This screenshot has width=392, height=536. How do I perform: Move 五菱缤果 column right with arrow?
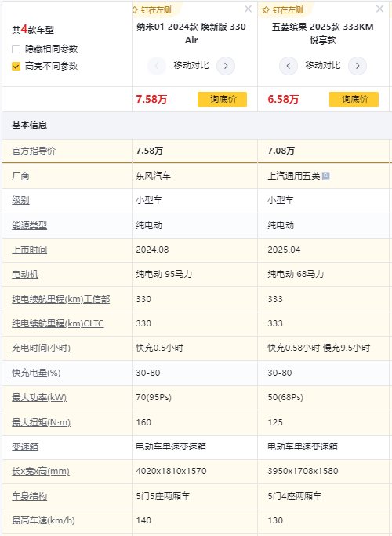coord(358,66)
